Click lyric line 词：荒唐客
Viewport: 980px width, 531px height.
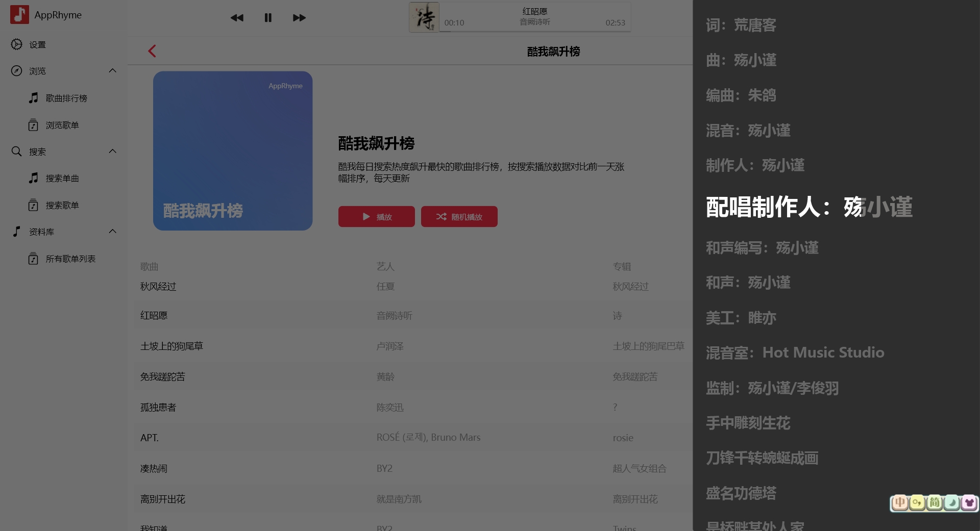point(741,25)
